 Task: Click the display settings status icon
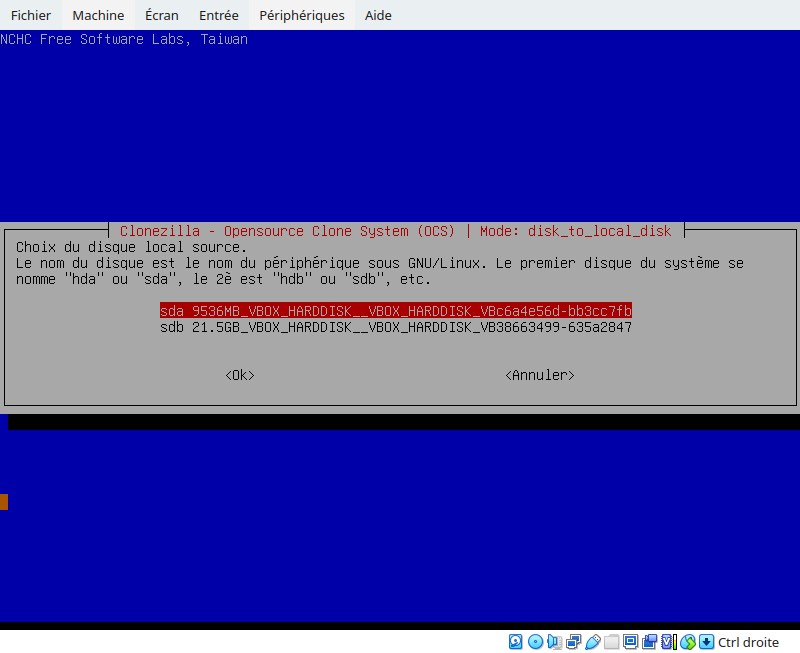[x=631, y=641]
